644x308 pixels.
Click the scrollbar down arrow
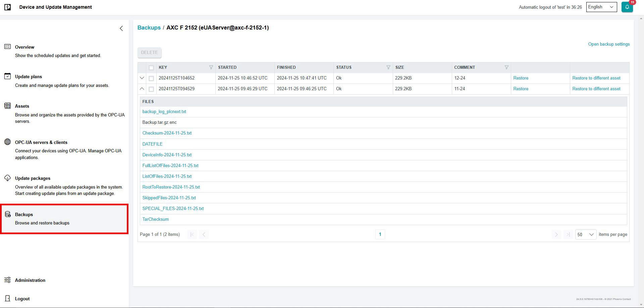tap(641, 305)
